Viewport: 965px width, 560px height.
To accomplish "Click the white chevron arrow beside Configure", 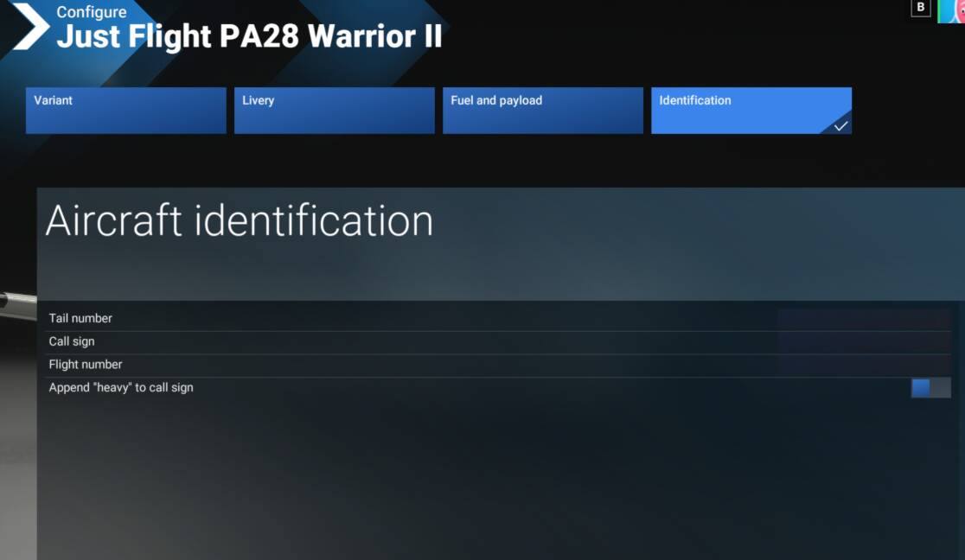I will coord(31,26).
